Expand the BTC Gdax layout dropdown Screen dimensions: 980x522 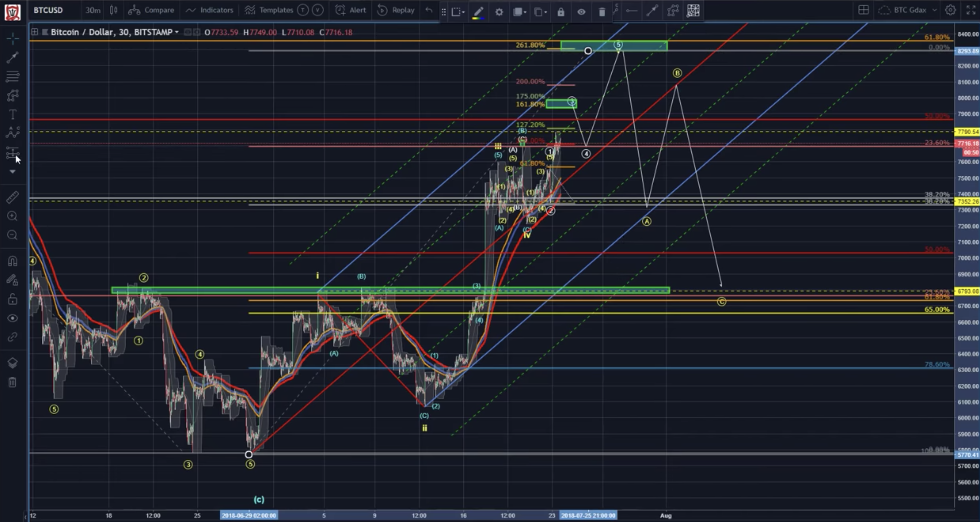point(934,10)
